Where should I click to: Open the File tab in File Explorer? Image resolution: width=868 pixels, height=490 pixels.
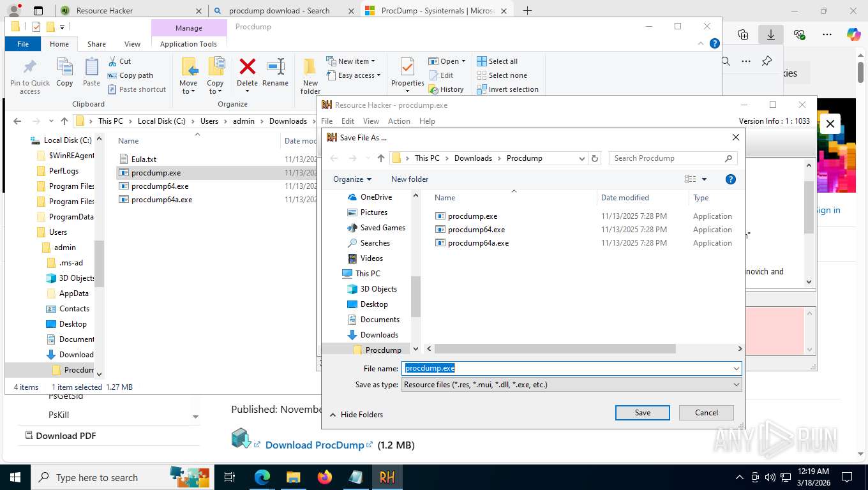tap(23, 44)
